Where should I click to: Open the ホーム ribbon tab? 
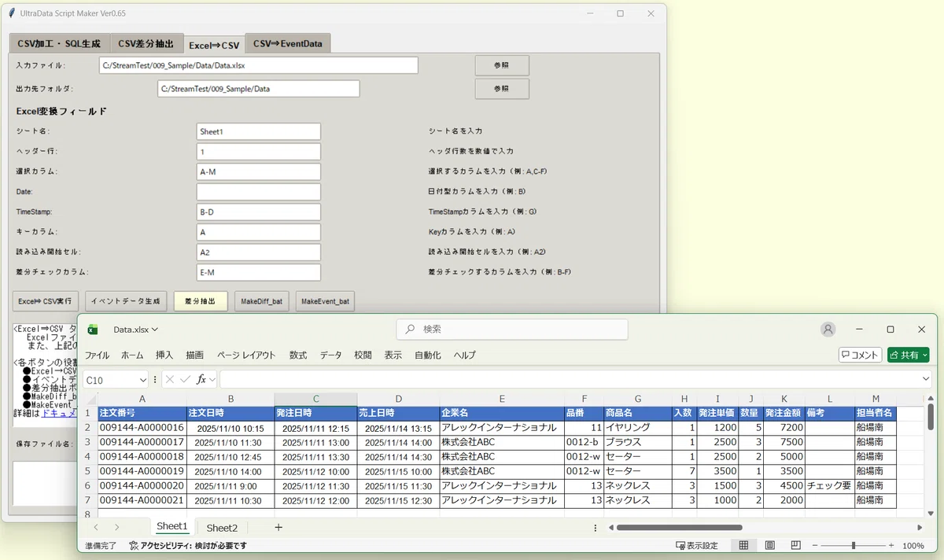132,355
